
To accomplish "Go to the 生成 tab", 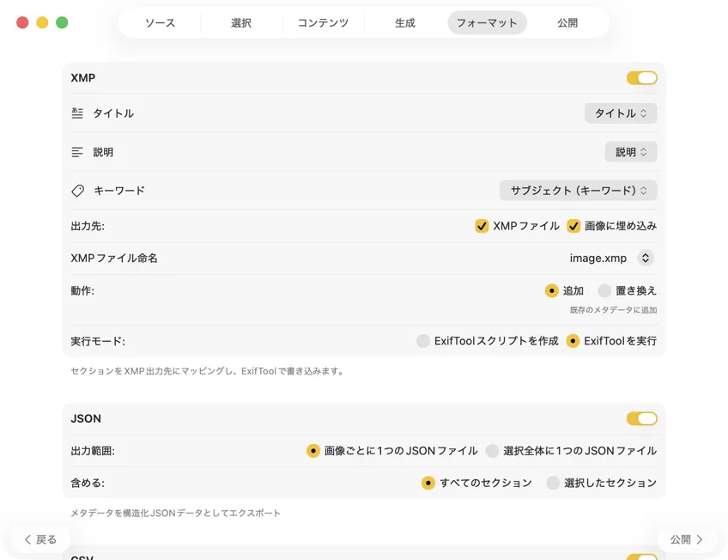I will 405,23.
